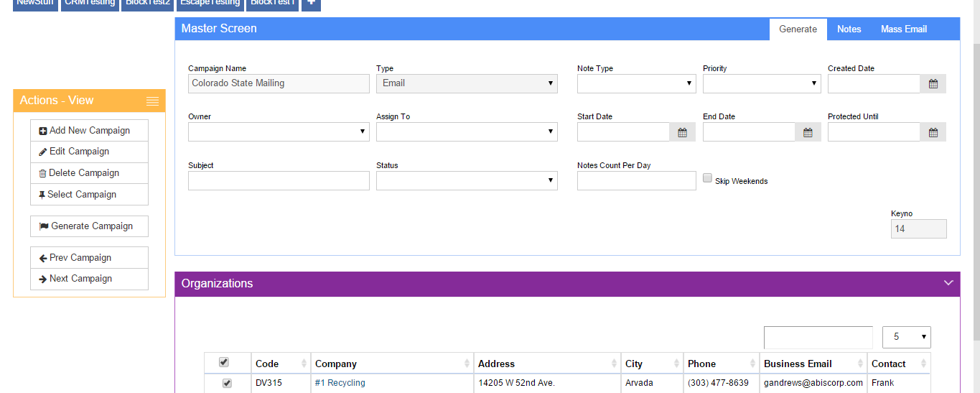Viewport: 980px width, 393px height.
Task: Open the Priority dropdown
Action: tap(761, 84)
